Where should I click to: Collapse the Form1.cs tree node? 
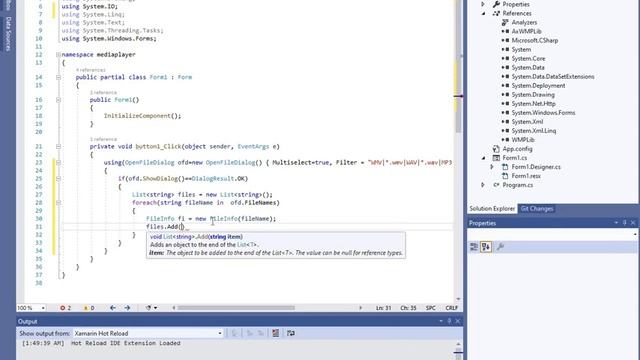point(484,158)
